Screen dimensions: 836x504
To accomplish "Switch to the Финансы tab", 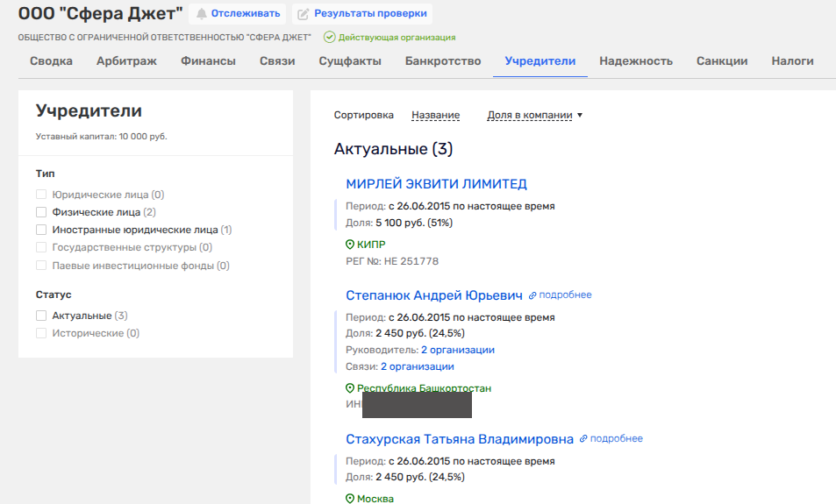I will (x=208, y=61).
